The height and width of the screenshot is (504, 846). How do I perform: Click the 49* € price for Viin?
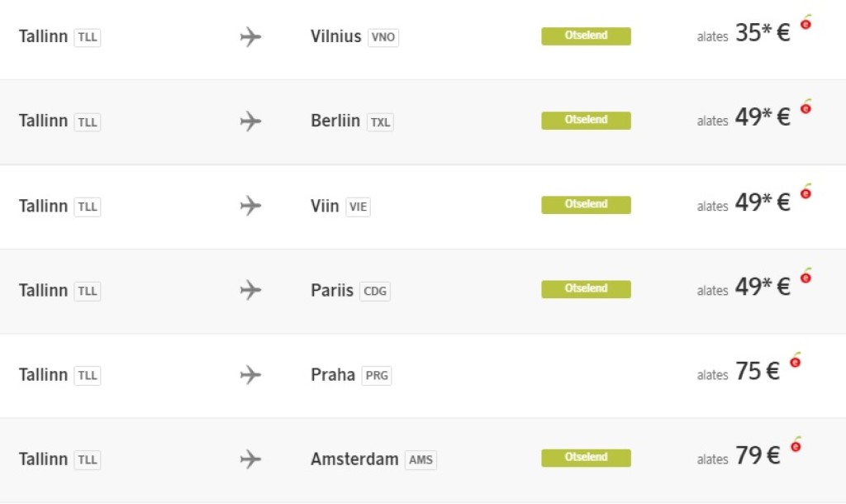click(x=762, y=202)
